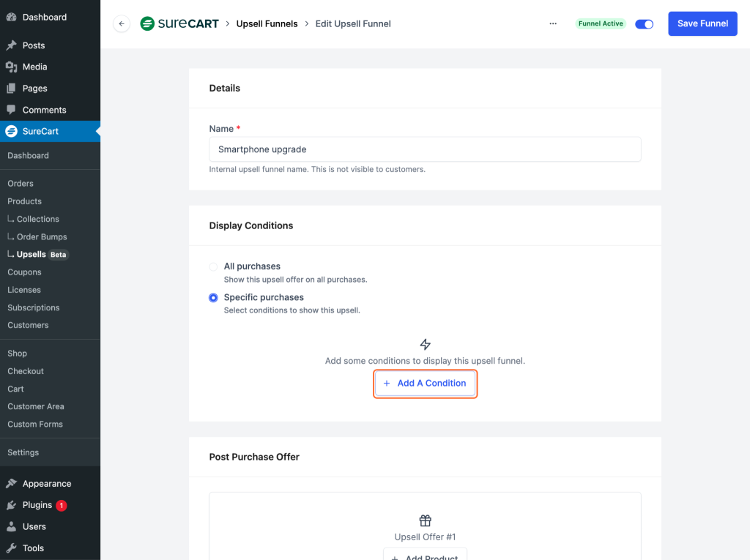Open Order Bumps in SureCart submenu
The height and width of the screenshot is (560, 750).
42,237
